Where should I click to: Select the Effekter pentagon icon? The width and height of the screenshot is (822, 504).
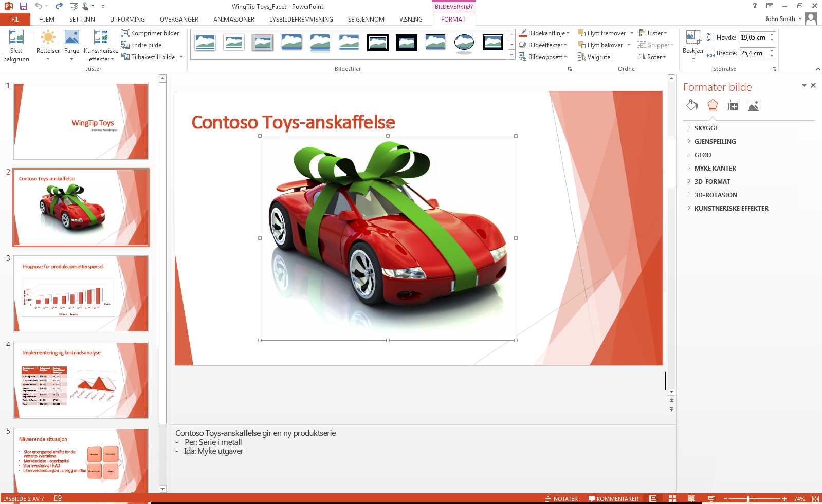[x=713, y=105]
